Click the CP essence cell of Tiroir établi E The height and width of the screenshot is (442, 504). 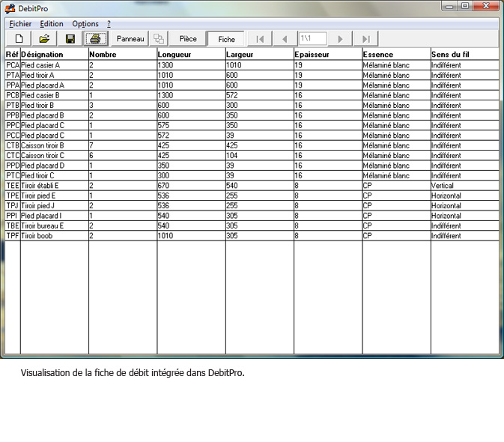tap(397, 186)
